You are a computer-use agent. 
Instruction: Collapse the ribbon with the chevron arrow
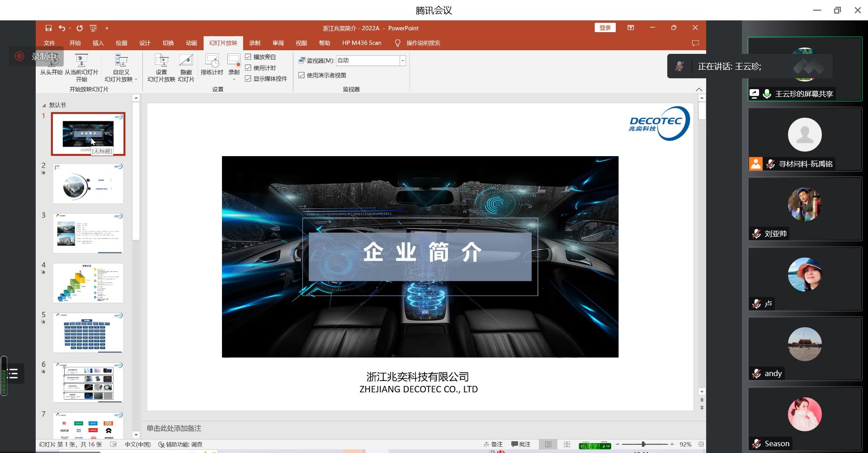click(x=699, y=89)
